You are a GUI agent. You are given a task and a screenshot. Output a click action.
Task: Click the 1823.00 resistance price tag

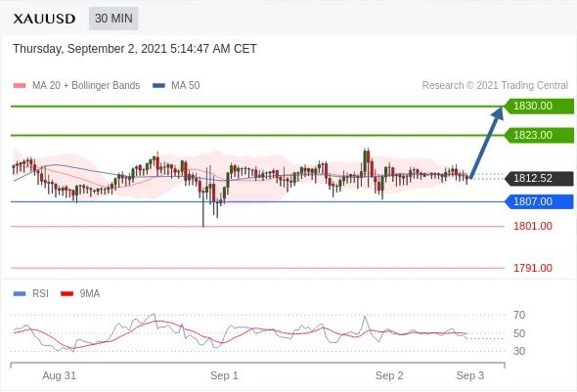(x=539, y=135)
